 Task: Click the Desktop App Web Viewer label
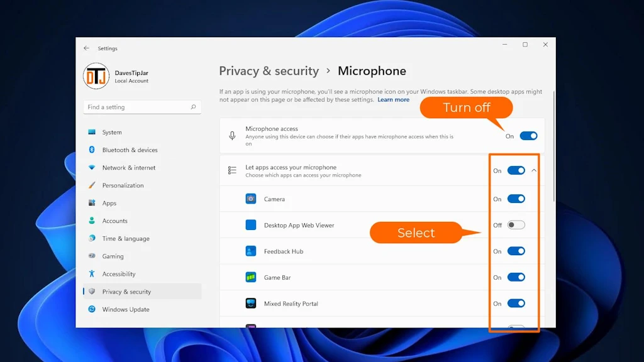(299, 225)
